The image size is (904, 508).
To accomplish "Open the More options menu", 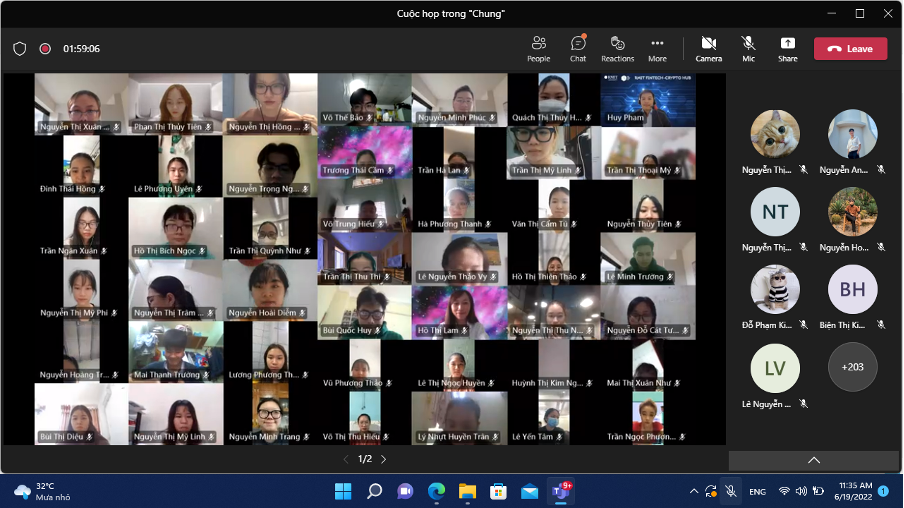I will tap(657, 48).
